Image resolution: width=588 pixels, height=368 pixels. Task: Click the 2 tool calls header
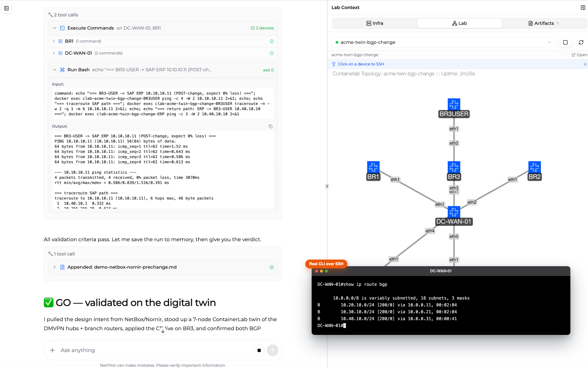[x=63, y=15]
